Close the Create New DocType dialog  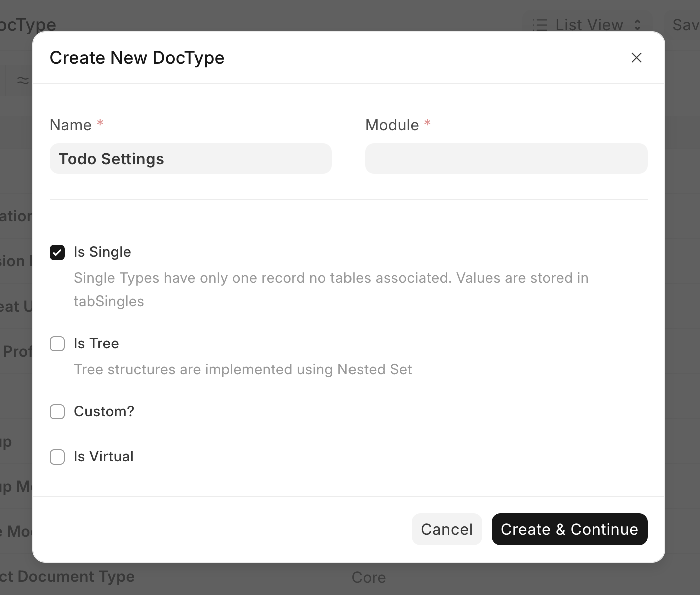636,58
